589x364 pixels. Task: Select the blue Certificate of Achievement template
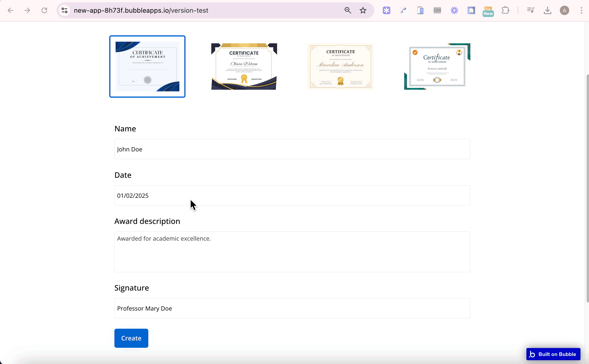(147, 66)
